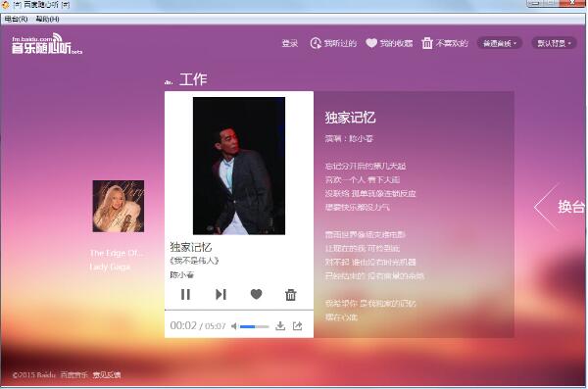Viewport: 588px width, 389px height.
Task: Click the Lady Gaga previous song thumbnail
Action: pos(119,206)
